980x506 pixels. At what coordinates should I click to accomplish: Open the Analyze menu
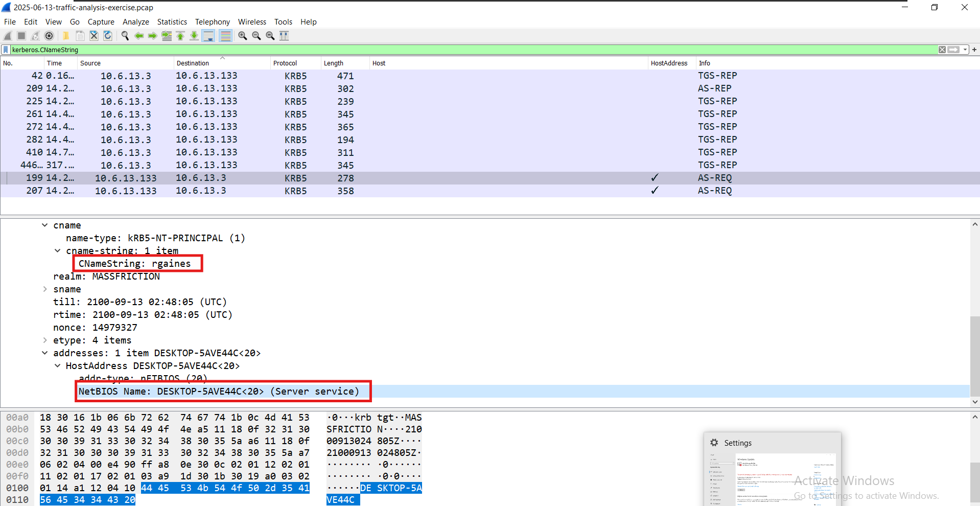tap(135, 22)
